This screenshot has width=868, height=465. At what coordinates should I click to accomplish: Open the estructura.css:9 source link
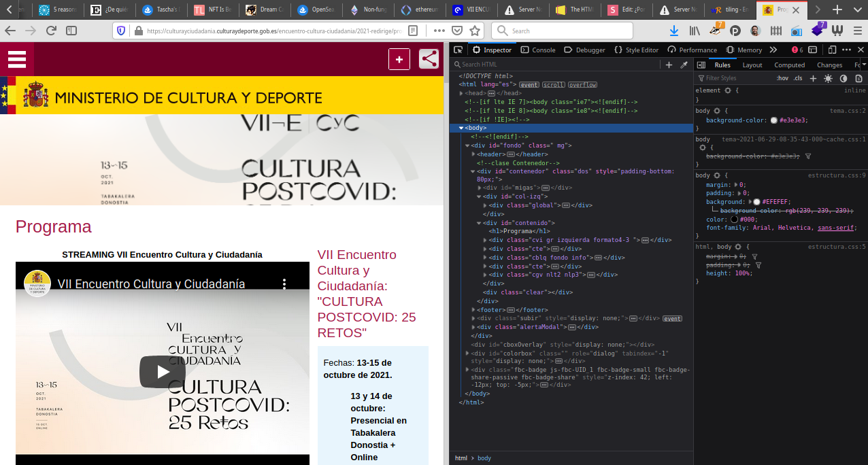click(x=837, y=175)
